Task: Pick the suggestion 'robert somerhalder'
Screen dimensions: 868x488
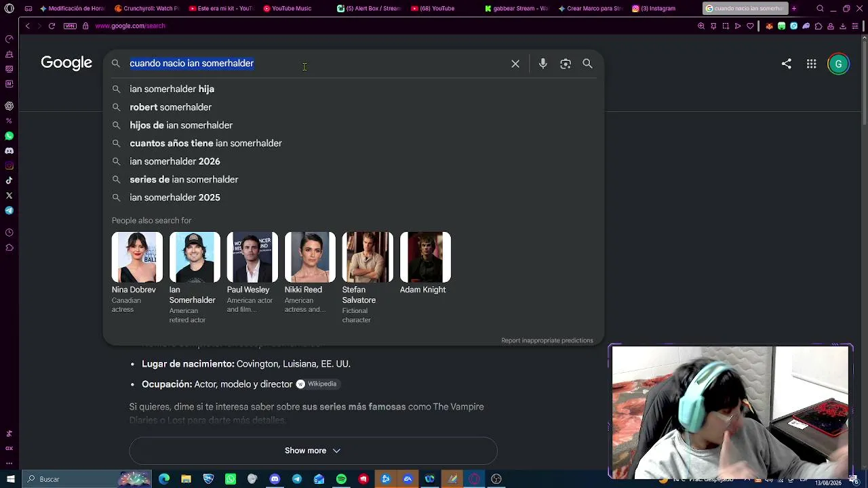Action: 353,107
